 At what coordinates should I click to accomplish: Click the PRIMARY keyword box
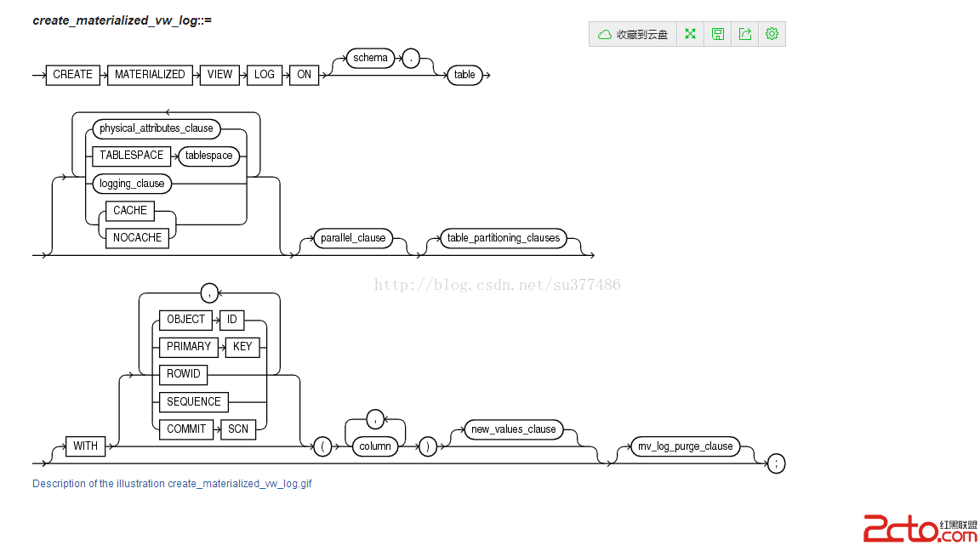tap(189, 347)
